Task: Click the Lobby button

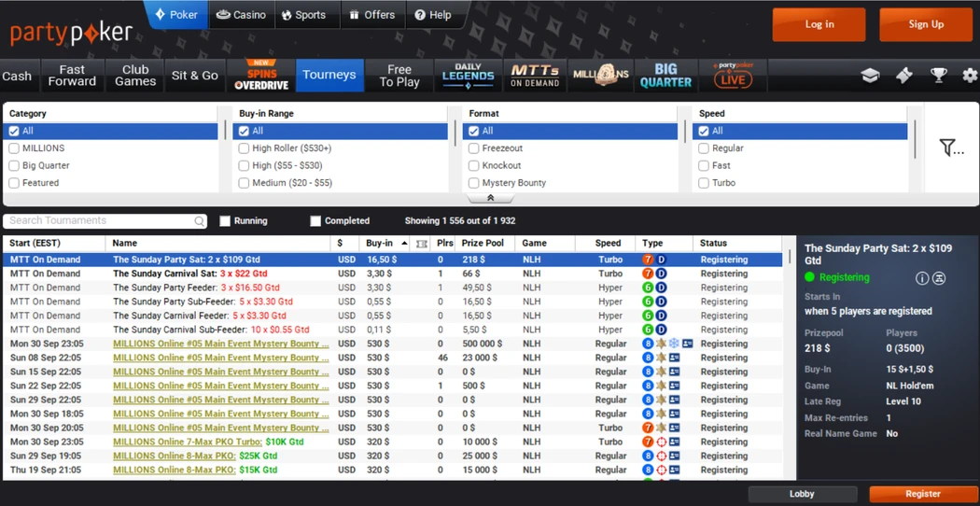Action: coord(802,494)
